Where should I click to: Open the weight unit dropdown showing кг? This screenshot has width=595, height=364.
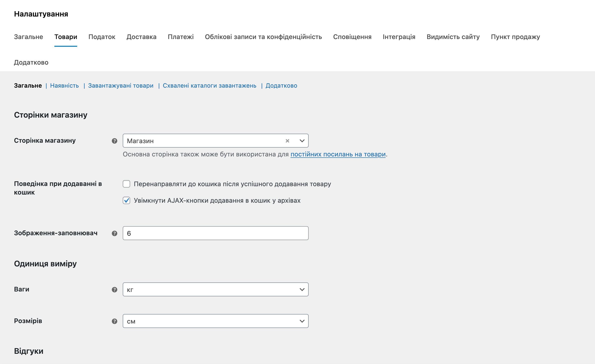pos(215,289)
